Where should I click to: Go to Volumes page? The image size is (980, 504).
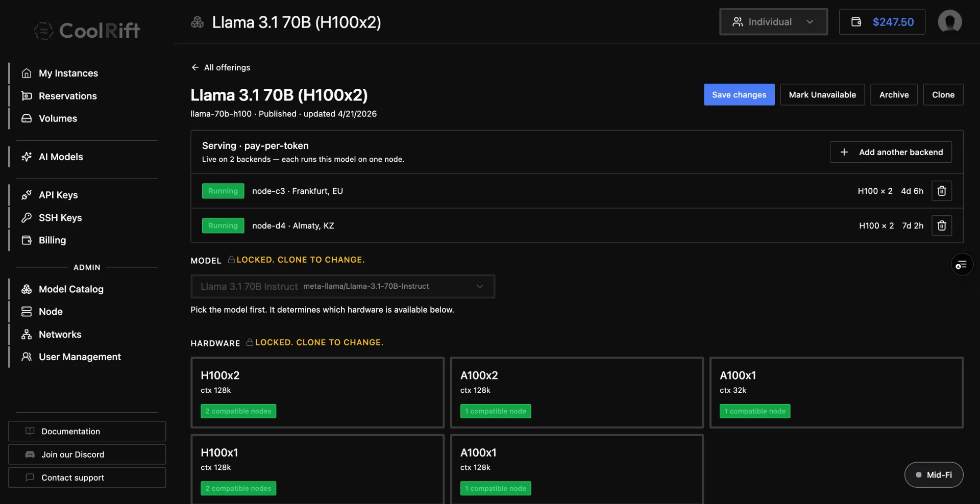(x=58, y=118)
